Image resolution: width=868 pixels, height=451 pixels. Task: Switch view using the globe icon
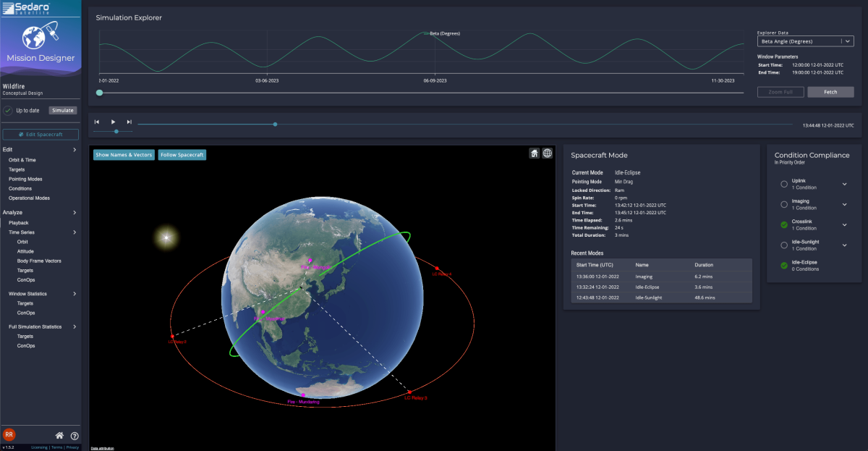coord(548,153)
